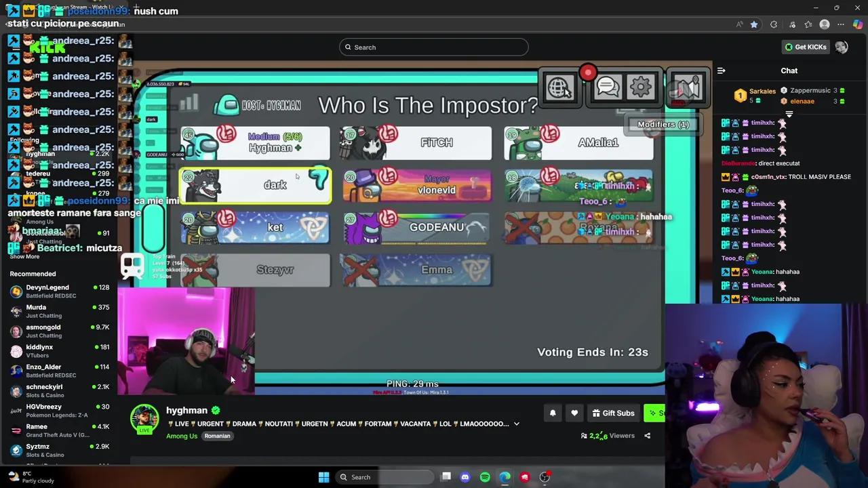This screenshot has height=488, width=868.
Task: Follow hyghman with the heart icon
Action: 574,413
